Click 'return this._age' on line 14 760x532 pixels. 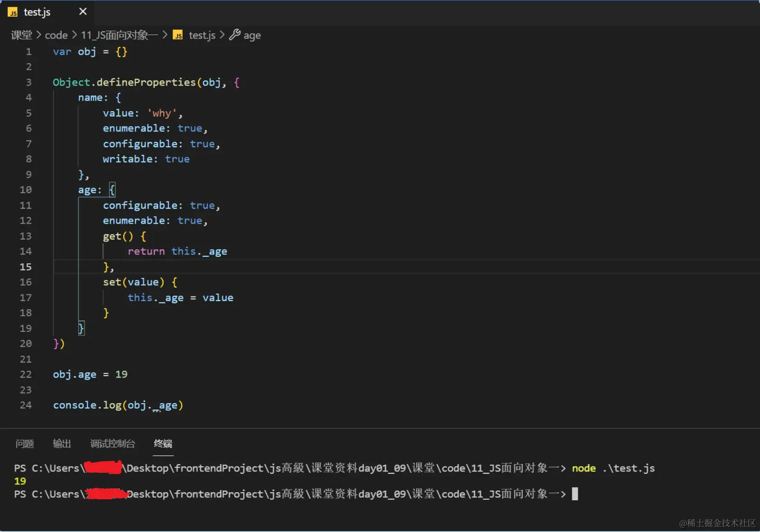point(177,252)
